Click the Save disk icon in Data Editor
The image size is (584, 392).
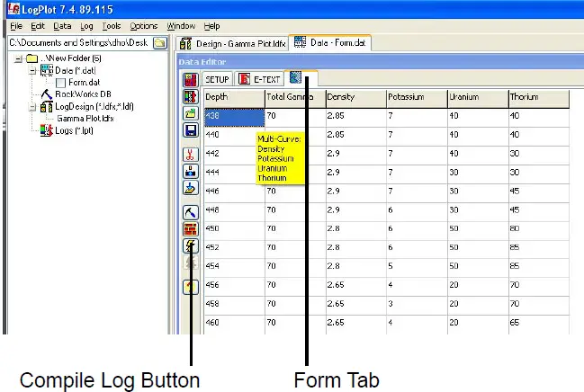pyautogui.click(x=191, y=130)
